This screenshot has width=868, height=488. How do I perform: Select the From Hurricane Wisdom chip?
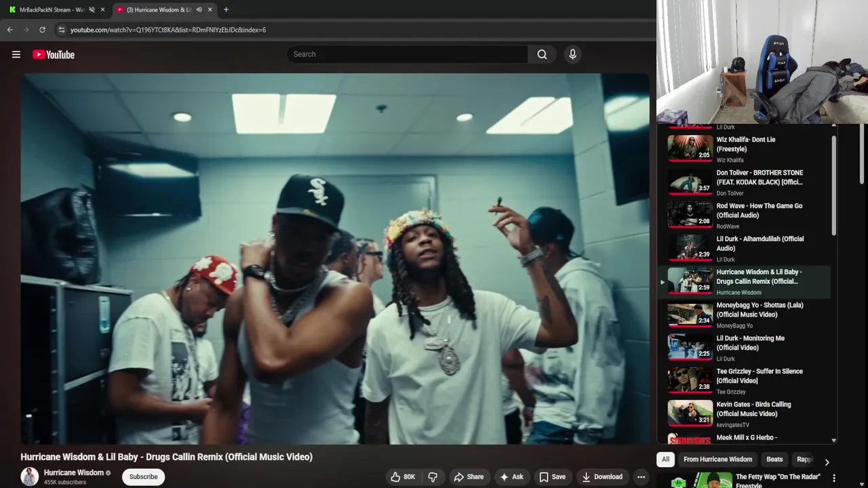[x=717, y=460]
